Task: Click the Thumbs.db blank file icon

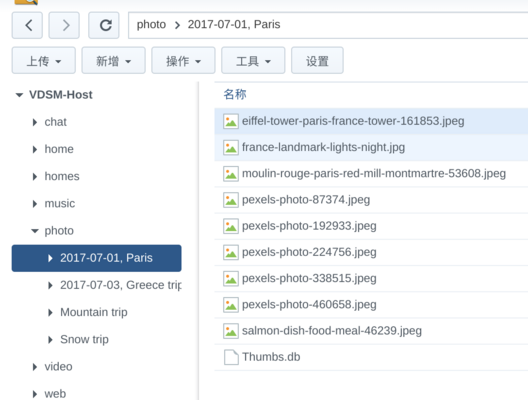Action: coord(231,357)
